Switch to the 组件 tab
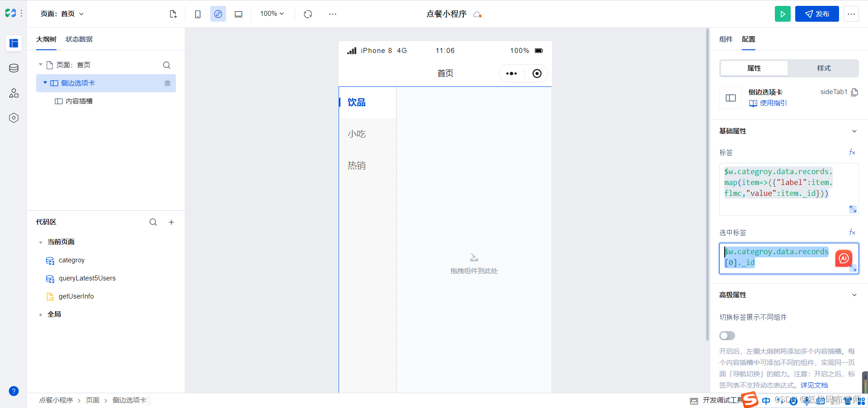 (x=726, y=39)
